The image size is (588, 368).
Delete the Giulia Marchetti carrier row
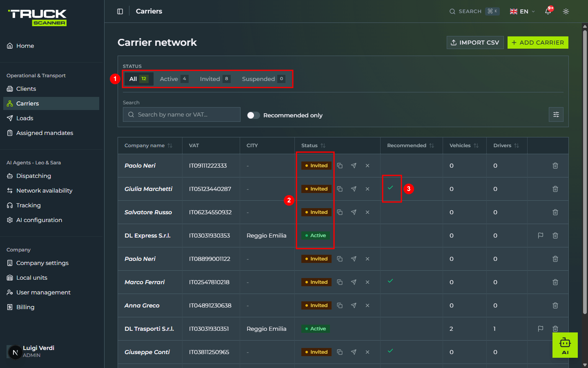(x=555, y=189)
